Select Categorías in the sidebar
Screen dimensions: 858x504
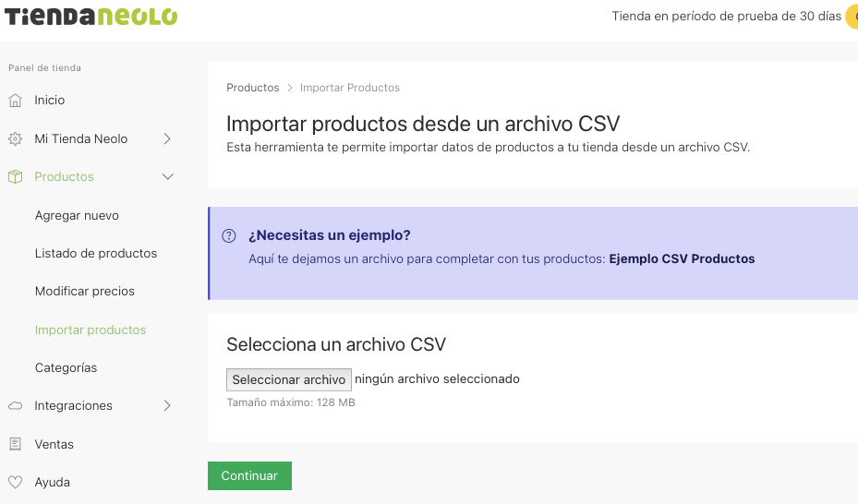coord(66,368)
